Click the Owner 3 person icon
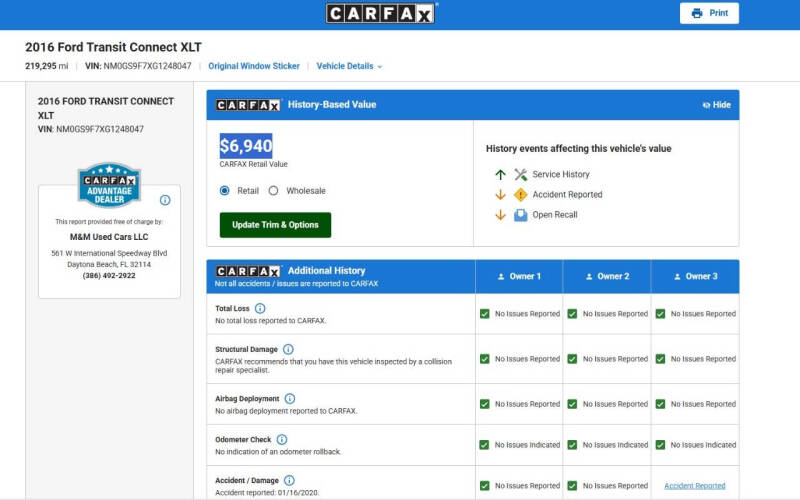The width and height of the screenshot is (800, 500). click(x=677, y=277)
